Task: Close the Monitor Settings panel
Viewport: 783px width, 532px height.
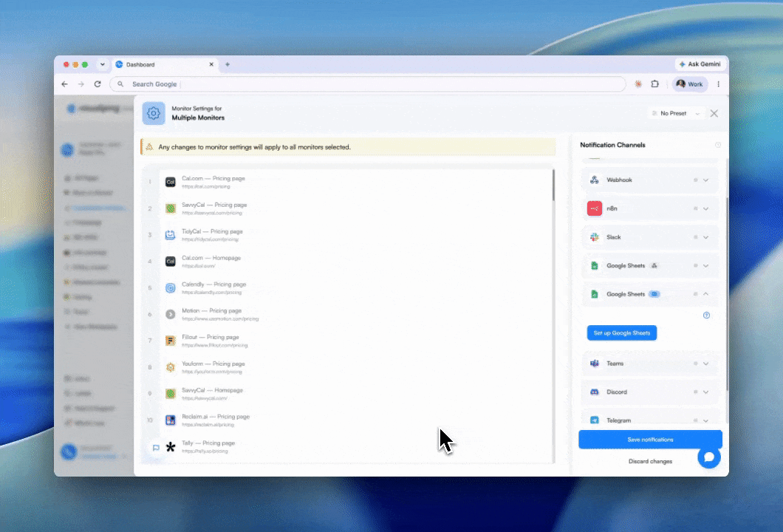Action: coord(714,113)
